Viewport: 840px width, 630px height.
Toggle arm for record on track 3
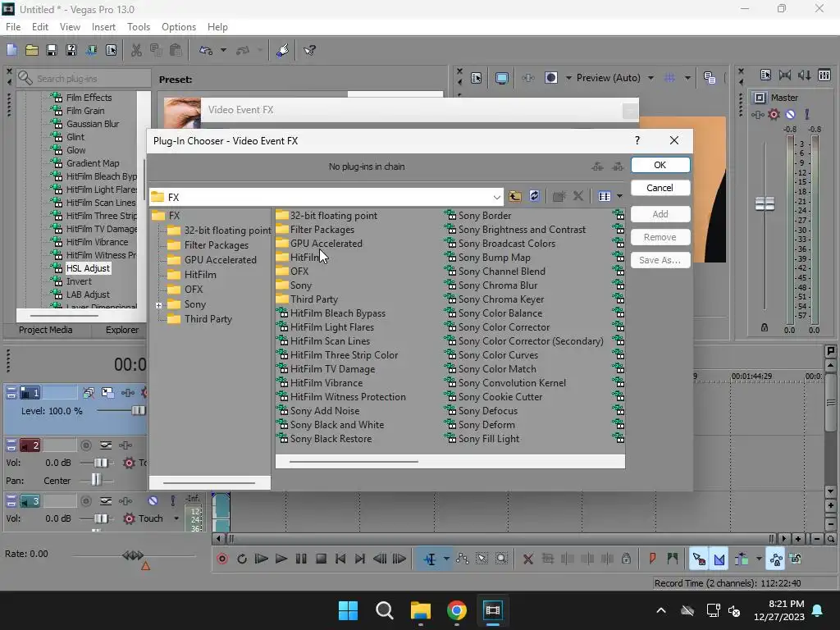click(x=85, y=501)
